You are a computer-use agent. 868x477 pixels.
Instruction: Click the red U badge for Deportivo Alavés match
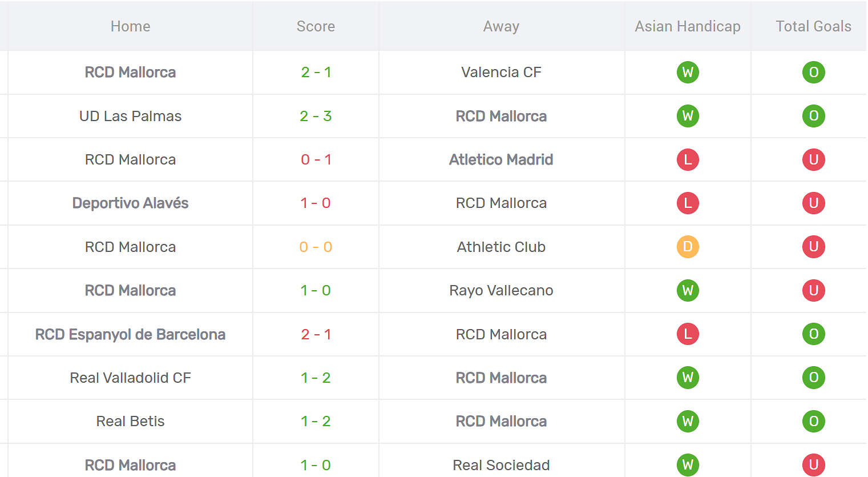coord(814,203)
